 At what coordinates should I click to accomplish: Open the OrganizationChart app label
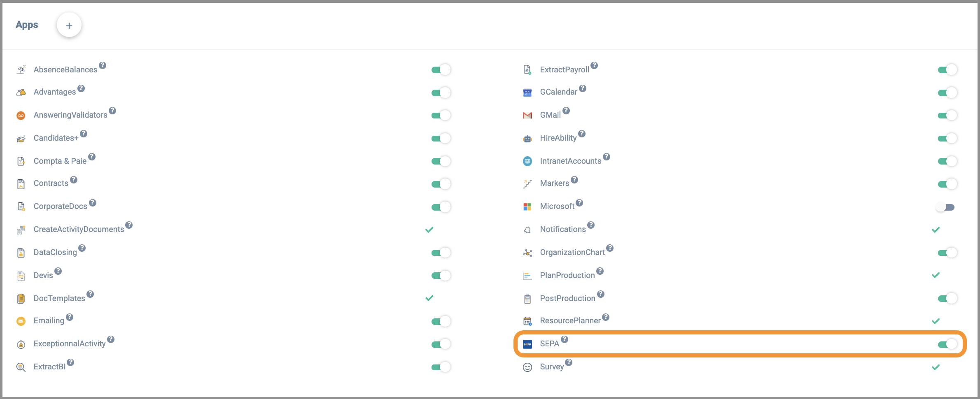572,253
